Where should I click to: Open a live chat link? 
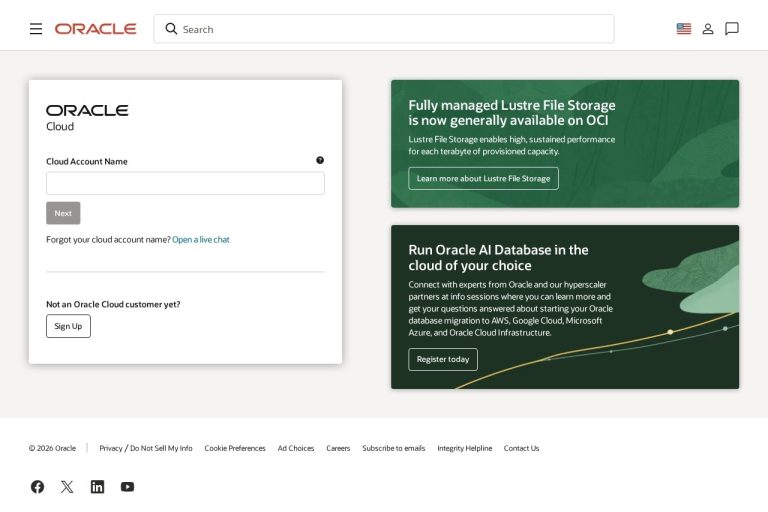[201, 240]
